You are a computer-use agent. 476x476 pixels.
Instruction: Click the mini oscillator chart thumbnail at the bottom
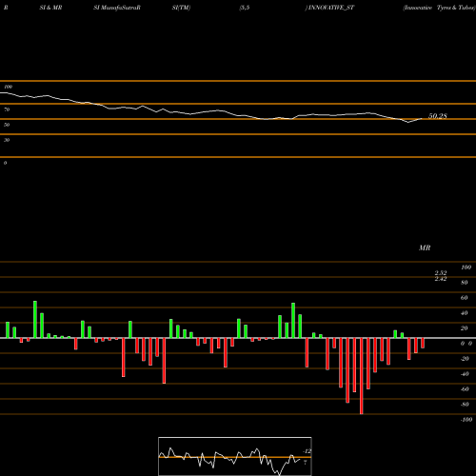(x=235, y=456)
